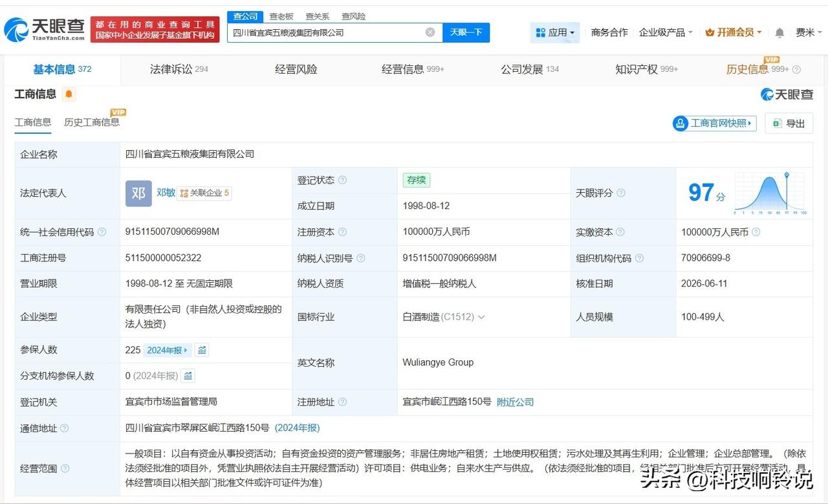Click info icon after 100000万人民币 实缴资本 value

tap(756, 232)
